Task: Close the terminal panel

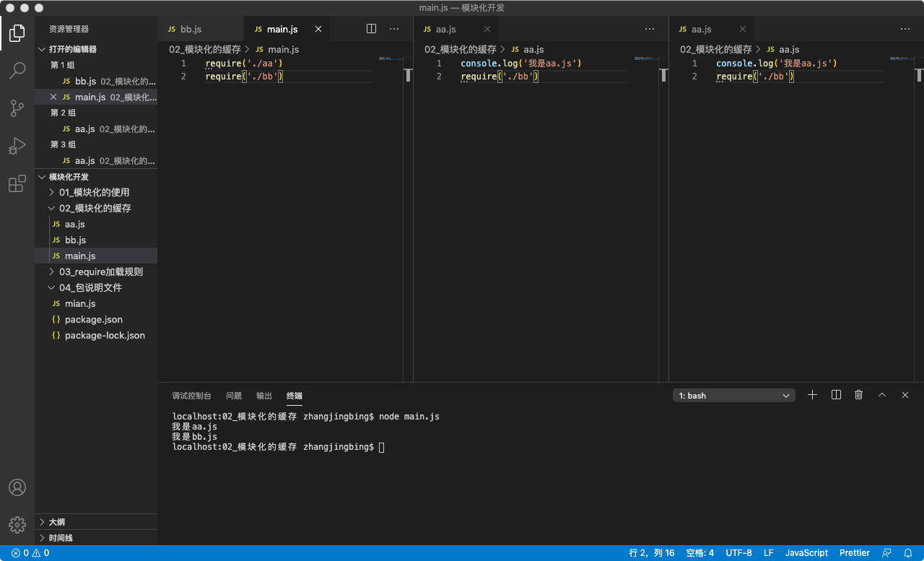Action: [905, 395]
